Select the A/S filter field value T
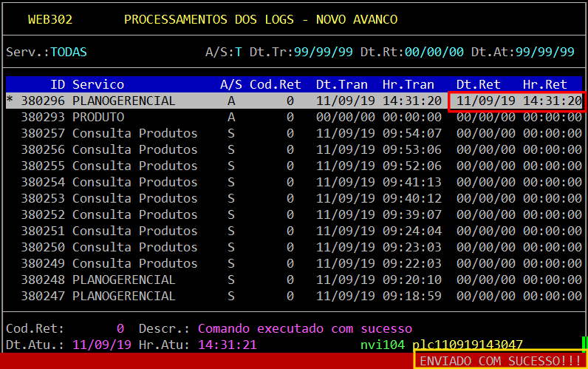This screenshot has width=588, height=369. [238, 52]
